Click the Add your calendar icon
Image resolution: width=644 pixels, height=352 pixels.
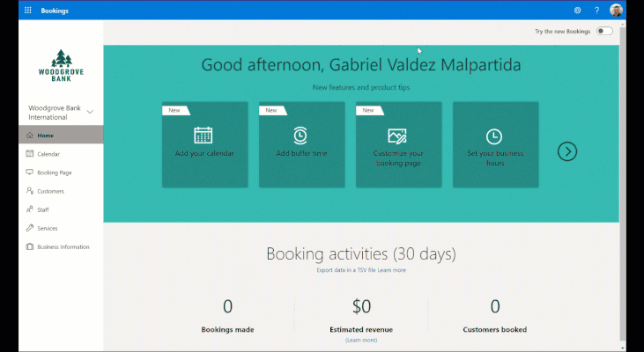coord(204,136)
